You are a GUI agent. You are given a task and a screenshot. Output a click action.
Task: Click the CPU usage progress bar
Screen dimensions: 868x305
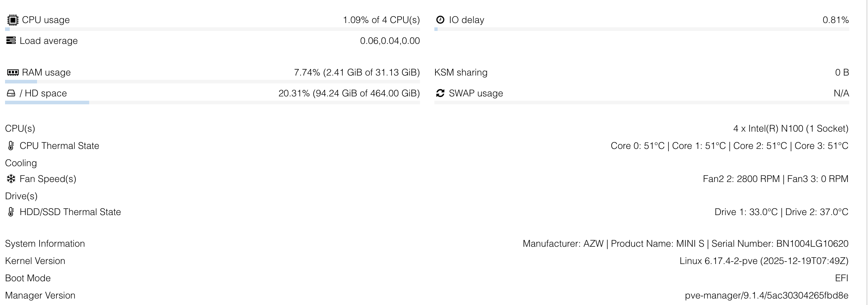click(x=212, y=29)
